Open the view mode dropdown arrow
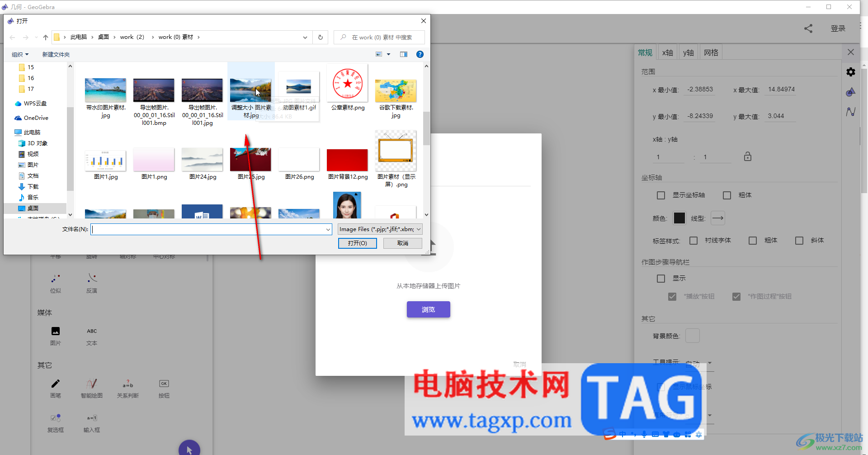Viewport: 868px width, 455px height. point(388,54)
